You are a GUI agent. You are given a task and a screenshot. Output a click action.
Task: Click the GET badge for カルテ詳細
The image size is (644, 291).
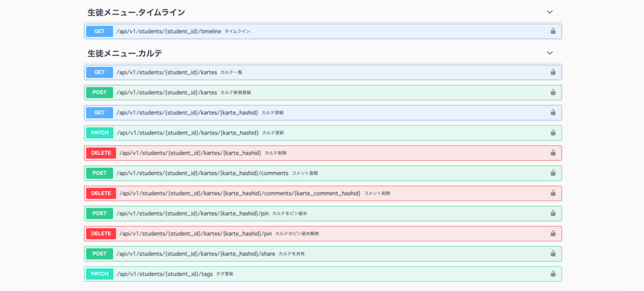pyautogui.click(x=99, y=113)
